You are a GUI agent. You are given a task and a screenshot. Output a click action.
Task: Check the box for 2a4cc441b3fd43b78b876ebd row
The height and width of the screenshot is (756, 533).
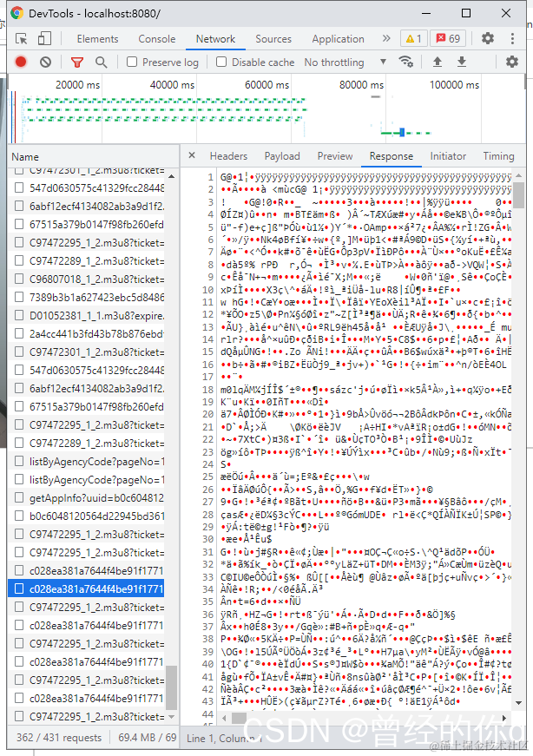tap(19, 333)
